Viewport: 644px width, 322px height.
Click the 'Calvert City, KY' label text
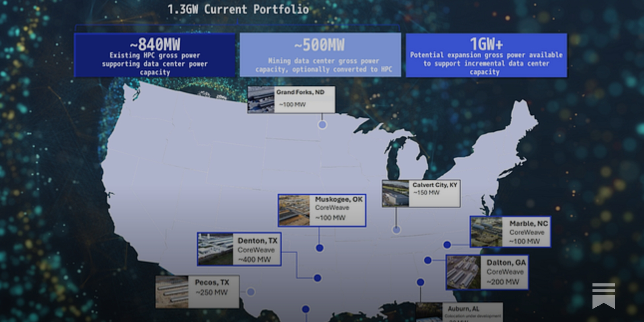435,185
